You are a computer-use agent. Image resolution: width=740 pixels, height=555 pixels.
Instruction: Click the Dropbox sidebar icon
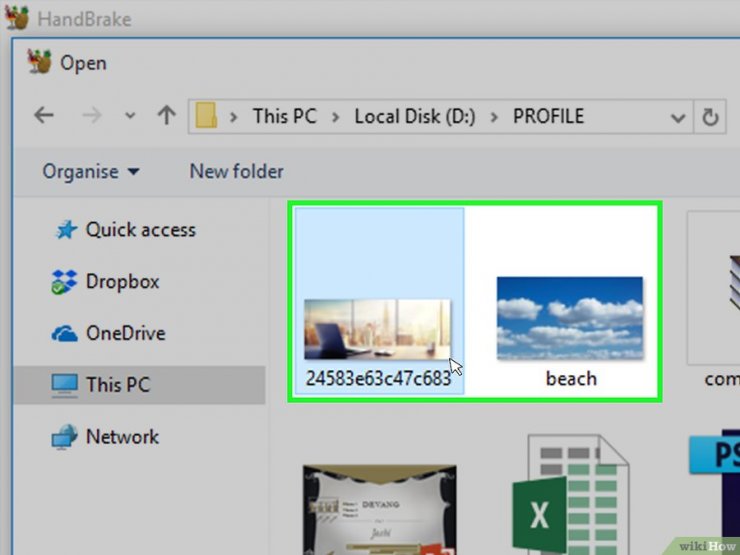click(x=64, y=282)
